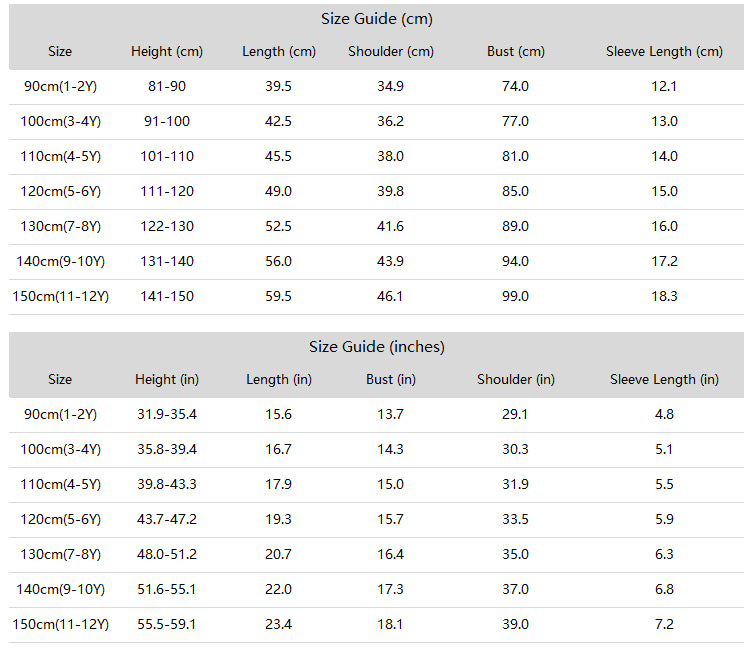The width and height of the screenshot is (750, 649).
Task: Select the Sleeve Length (cm) column header
Action: pyautogui.click(x=664, y=52)
